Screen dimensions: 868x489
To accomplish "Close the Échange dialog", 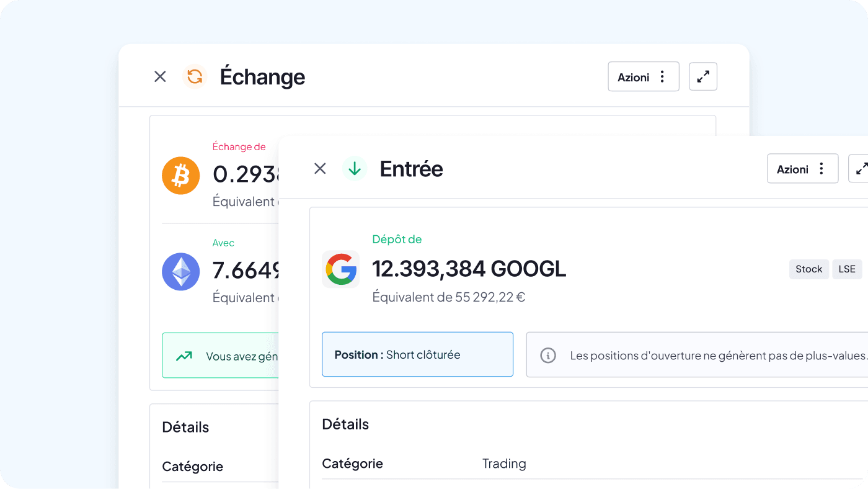I will point(160,76).
